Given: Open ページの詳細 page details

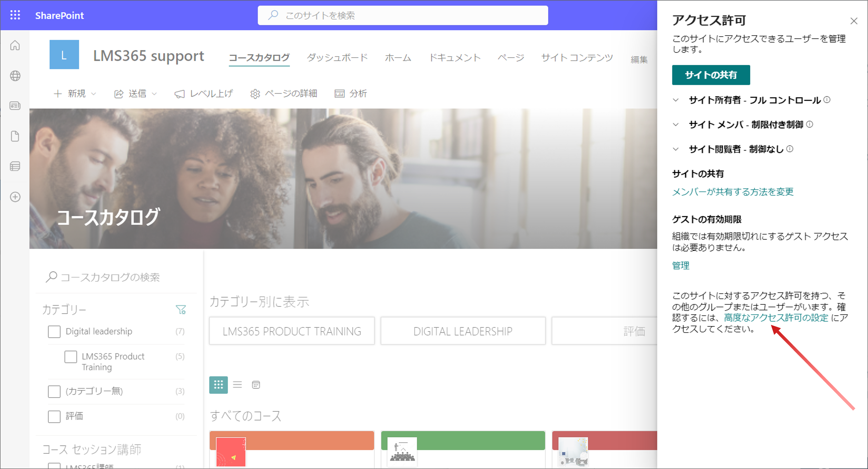Looking at the screenshot, I should (283, 93).
